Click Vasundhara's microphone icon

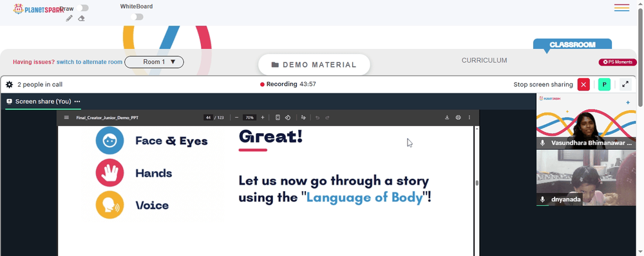[542, 143]
